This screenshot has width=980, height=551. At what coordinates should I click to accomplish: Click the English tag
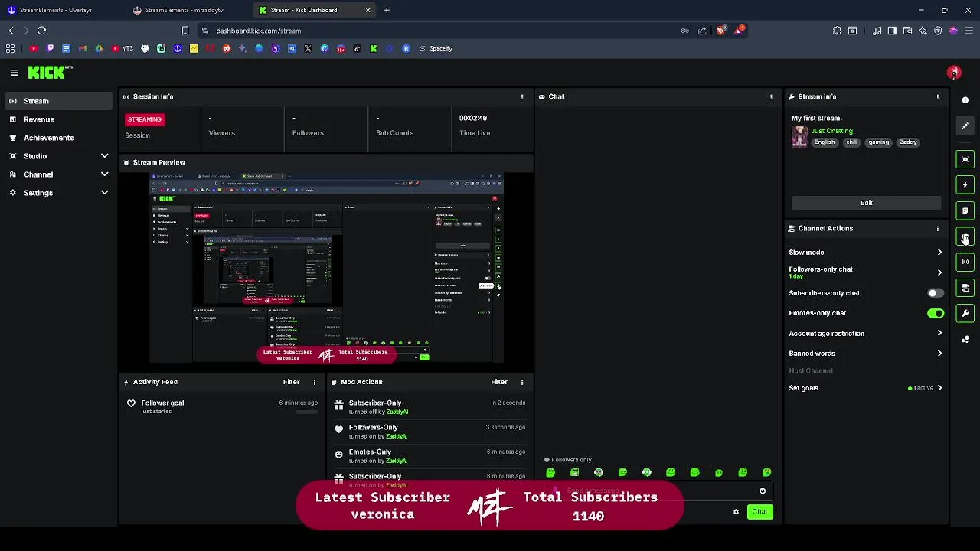coord(825,142)
